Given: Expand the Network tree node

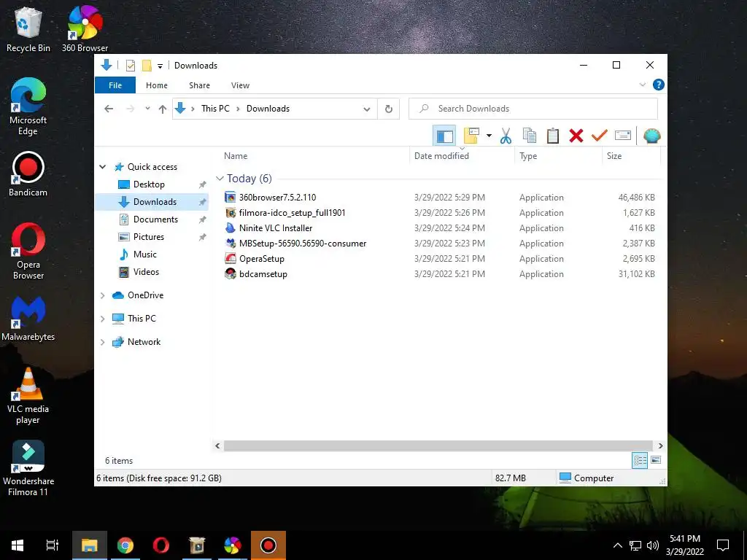Looking at the screenshot, I should (x=102, y=342).
